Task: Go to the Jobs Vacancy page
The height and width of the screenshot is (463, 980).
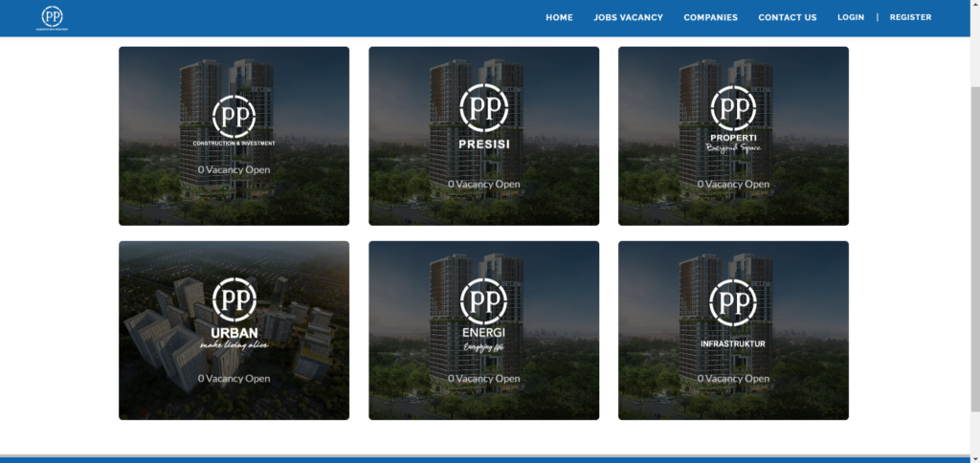Action: point(628,17)
